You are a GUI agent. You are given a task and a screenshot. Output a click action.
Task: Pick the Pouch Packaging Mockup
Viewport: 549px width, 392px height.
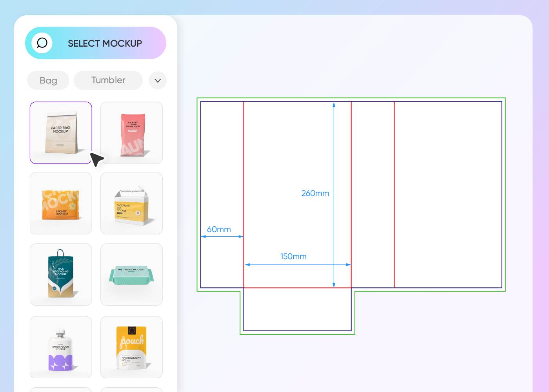tap(131, 347)
